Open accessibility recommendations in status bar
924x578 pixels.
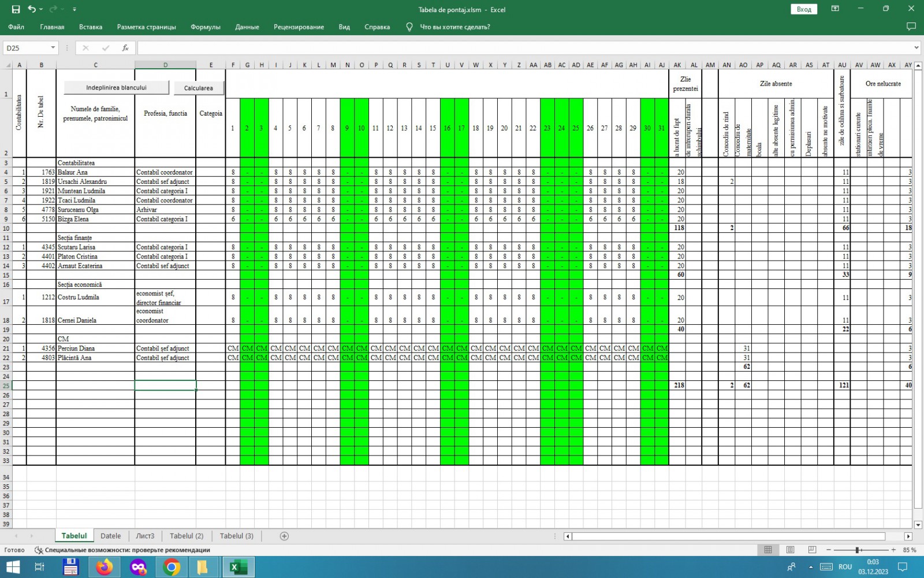pos(122,550)
